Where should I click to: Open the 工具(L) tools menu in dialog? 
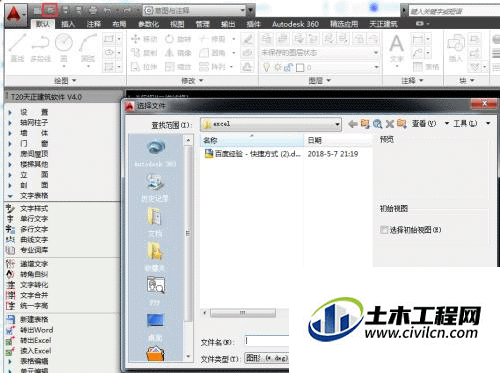tap(472, 124)
